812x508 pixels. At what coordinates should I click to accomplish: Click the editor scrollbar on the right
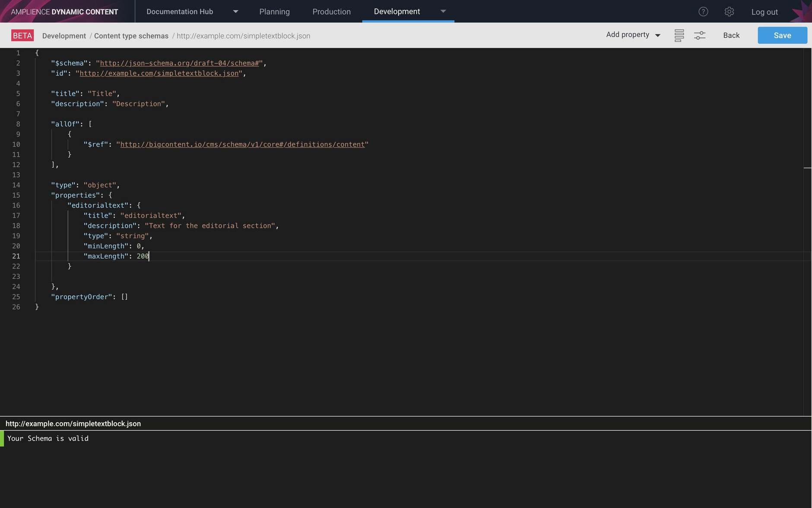807,168
